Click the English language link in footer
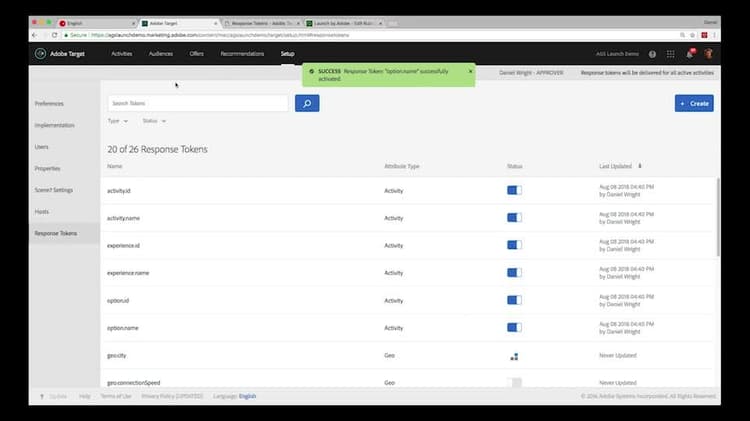The image size is (750, 421). point(247,396)
